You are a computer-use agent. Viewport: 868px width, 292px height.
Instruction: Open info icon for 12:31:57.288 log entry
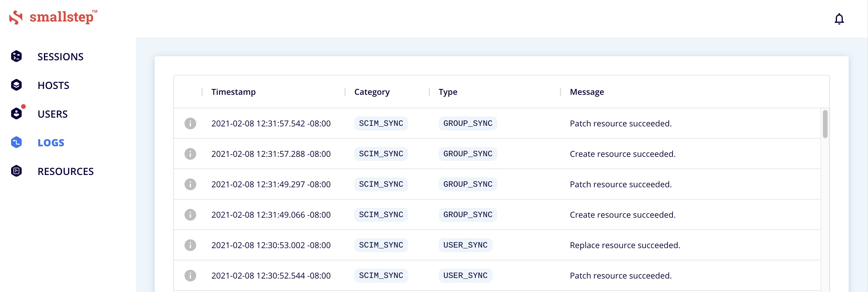(190, 154)
